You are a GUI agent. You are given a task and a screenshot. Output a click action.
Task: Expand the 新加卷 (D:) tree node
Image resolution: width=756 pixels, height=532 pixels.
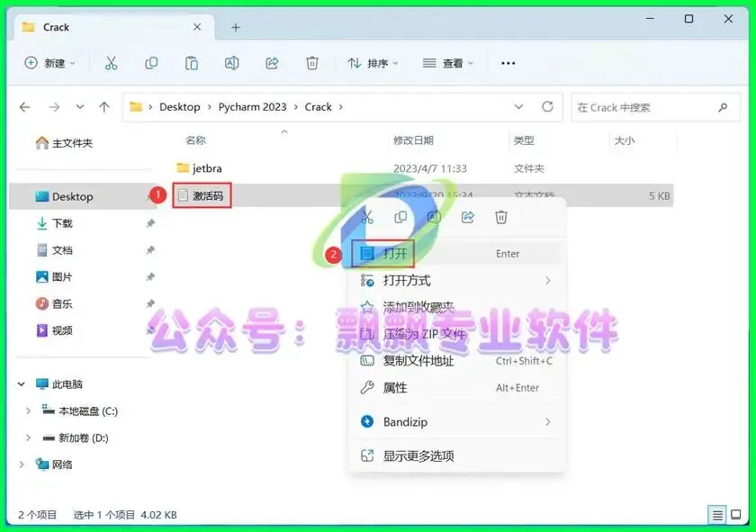(x=28, y=438)
